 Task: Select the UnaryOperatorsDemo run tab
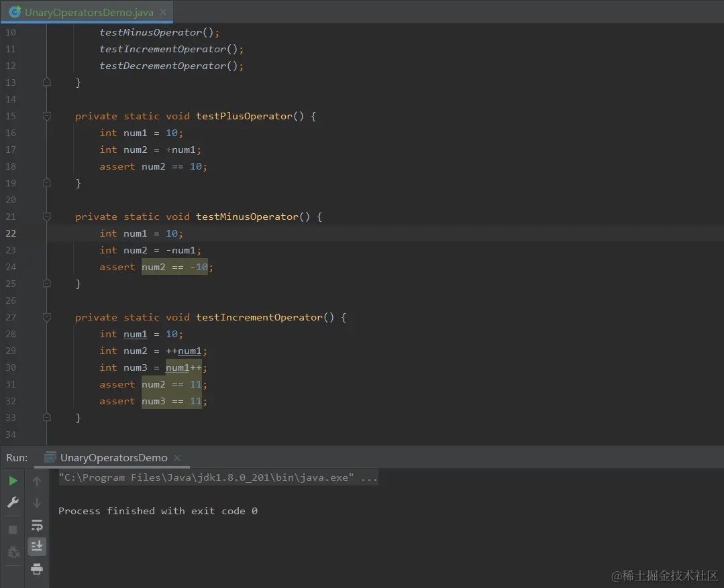pyautogui.click(x=113, y=457)
